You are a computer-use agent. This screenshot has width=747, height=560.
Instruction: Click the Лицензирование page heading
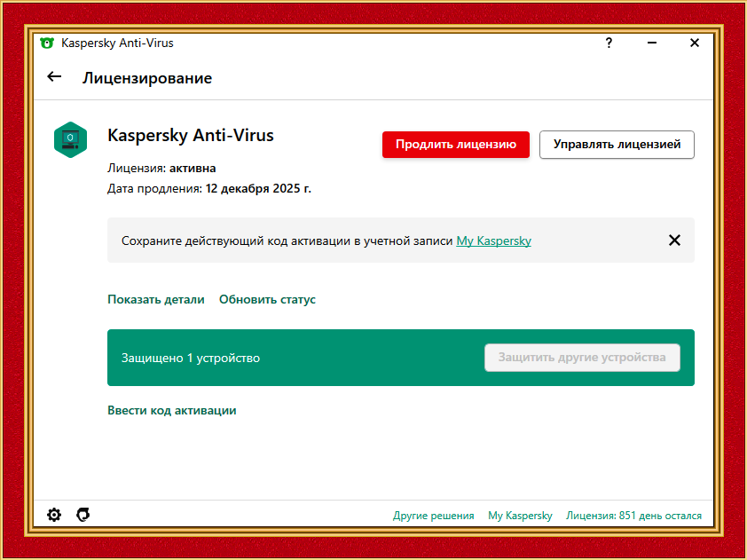pos(146,78)
